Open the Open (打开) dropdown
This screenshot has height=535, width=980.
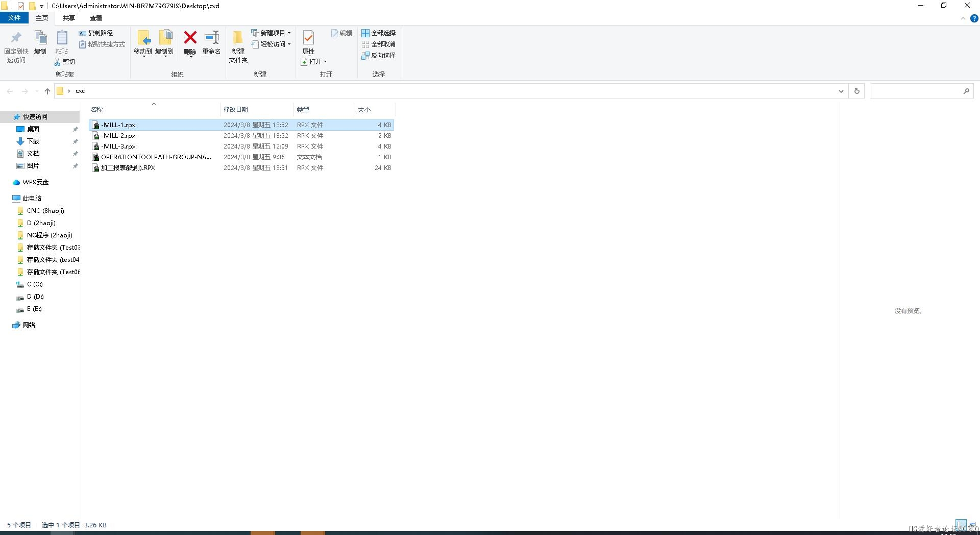click(314, 62)
